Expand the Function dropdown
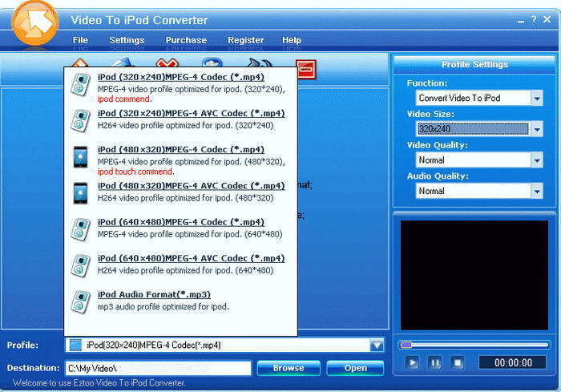The image size is (561, 392). 537,98
